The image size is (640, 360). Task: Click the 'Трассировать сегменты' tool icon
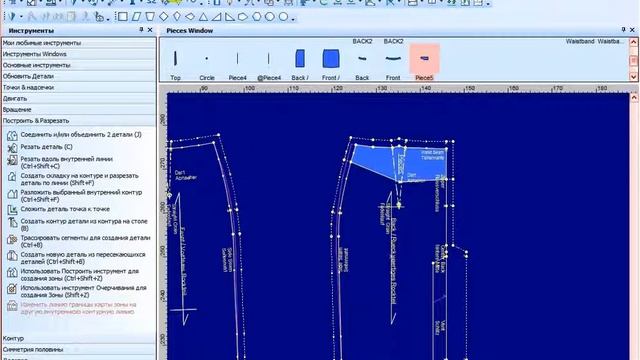point(12,239)
